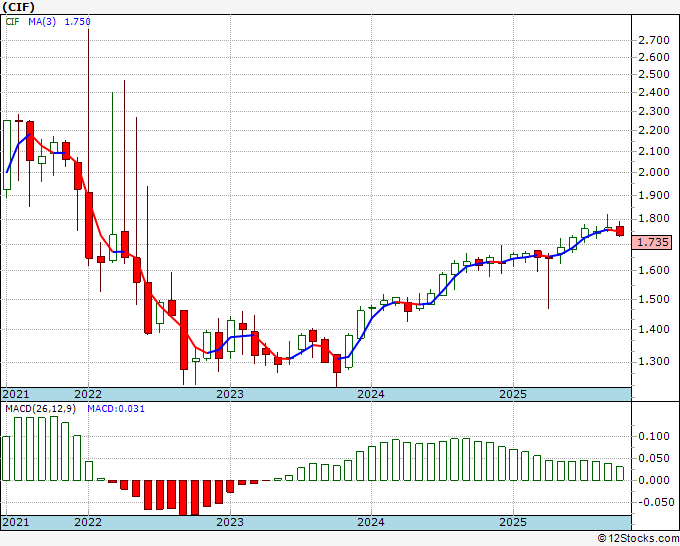
Task: Select 2021 on MACD panel timeline
Action: tap(16, 522)
